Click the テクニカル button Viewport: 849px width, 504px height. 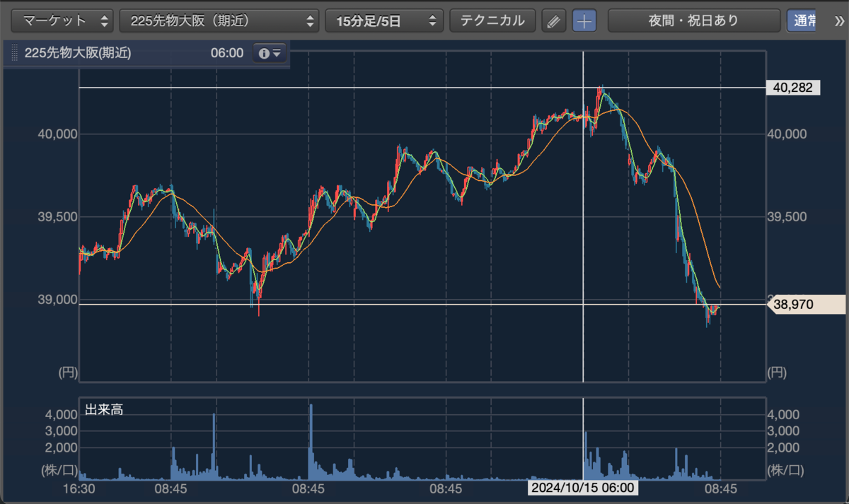pos(492,20)
